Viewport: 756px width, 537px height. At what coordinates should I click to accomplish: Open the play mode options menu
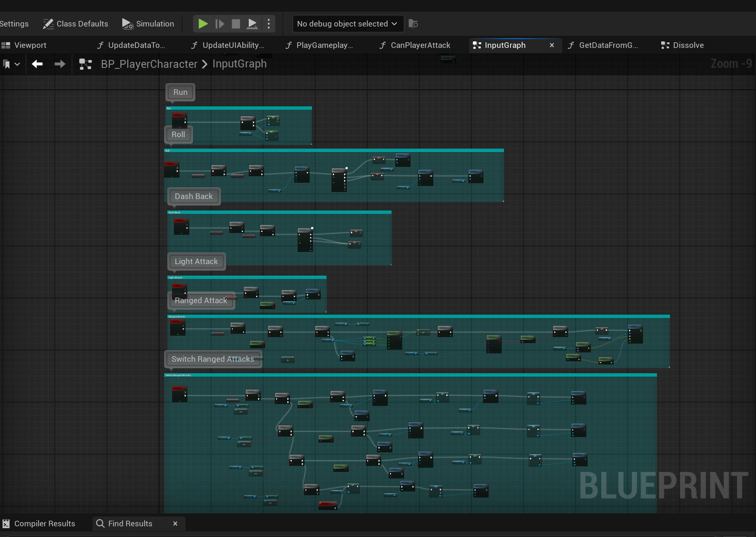(269, 24)
